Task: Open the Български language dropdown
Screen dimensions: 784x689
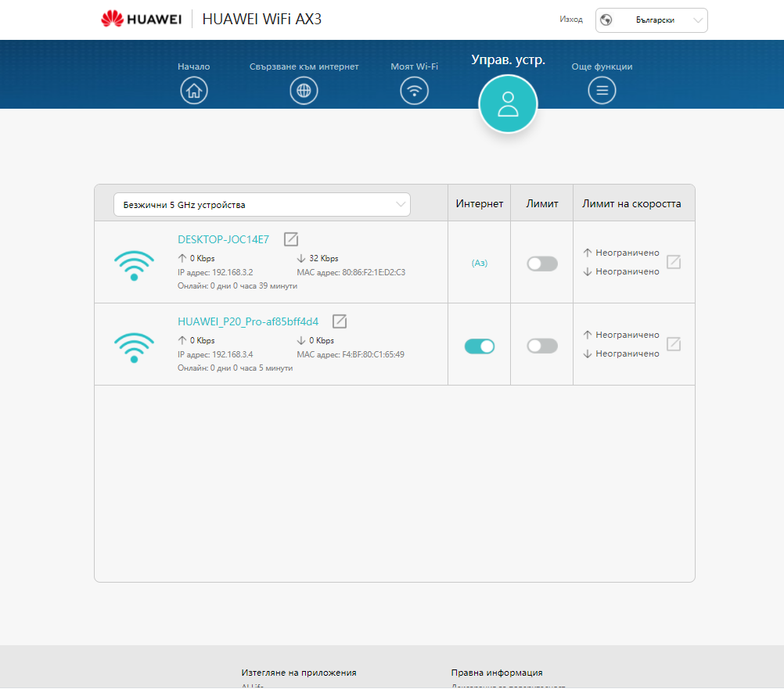Action: pyautogui.click(x=652, y=20)
